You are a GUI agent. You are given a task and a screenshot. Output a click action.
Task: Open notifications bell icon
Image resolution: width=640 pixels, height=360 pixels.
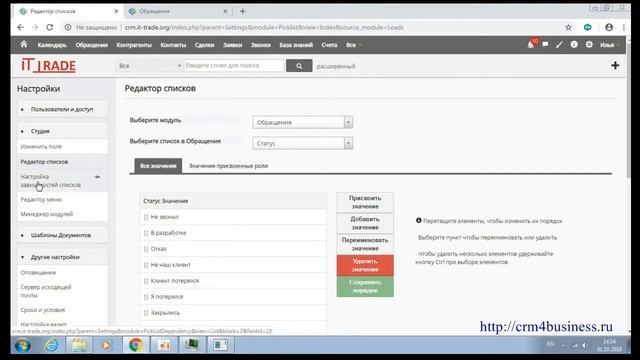tap(531, 44)
